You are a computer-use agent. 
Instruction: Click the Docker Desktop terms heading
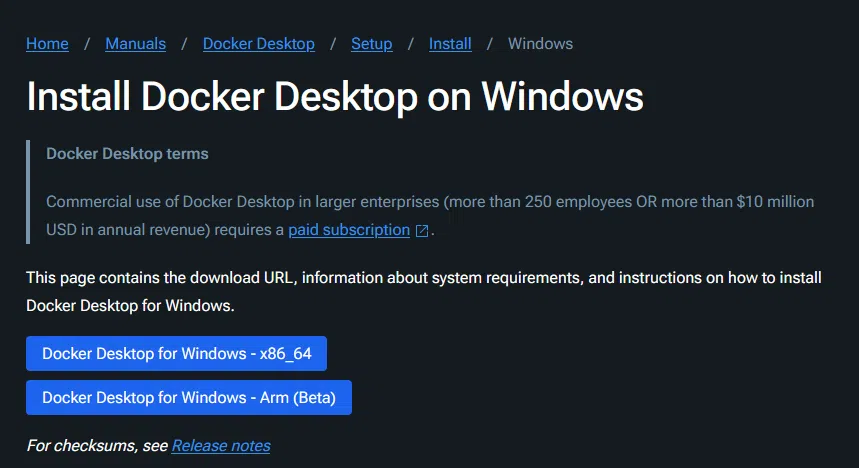127,154
